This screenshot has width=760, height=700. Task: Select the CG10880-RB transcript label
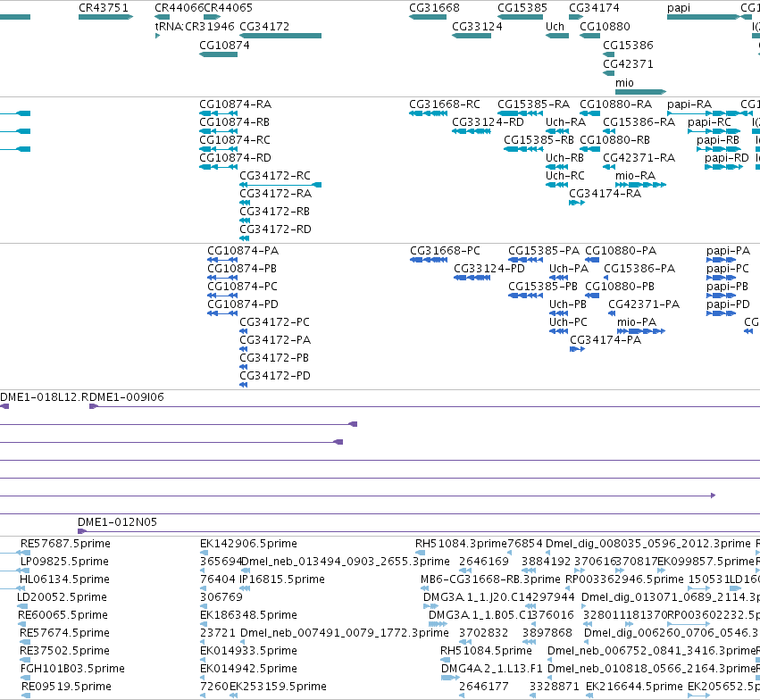click(615, 140)
